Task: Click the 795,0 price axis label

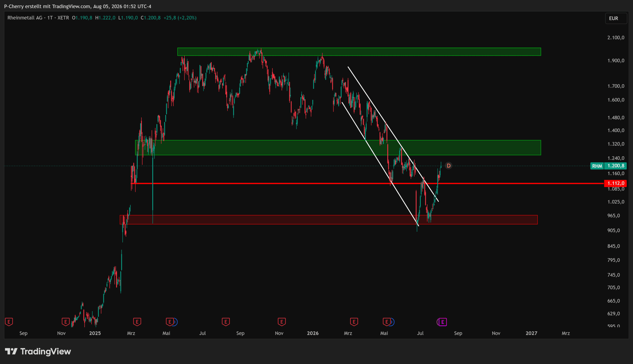Action: point(614,260)
